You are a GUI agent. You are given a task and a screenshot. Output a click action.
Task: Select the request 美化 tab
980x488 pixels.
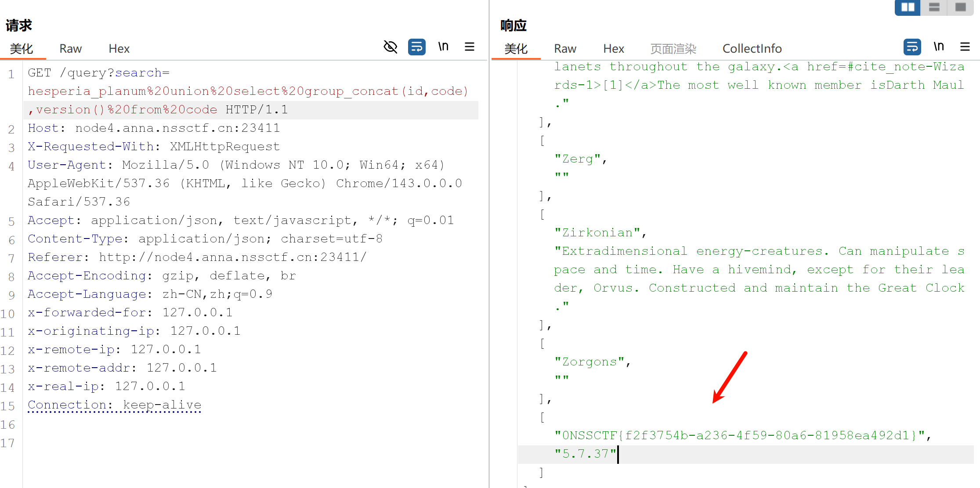tap(22, 48)
